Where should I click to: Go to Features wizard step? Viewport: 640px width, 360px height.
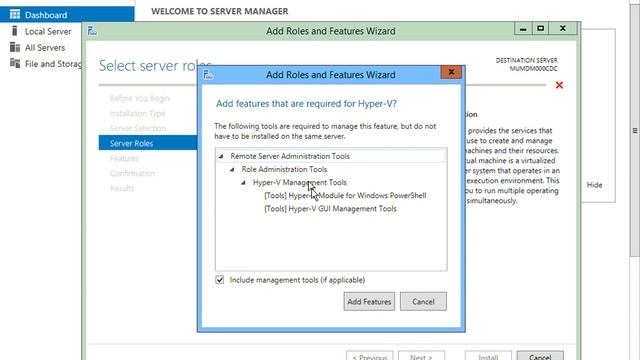point(124,158)
